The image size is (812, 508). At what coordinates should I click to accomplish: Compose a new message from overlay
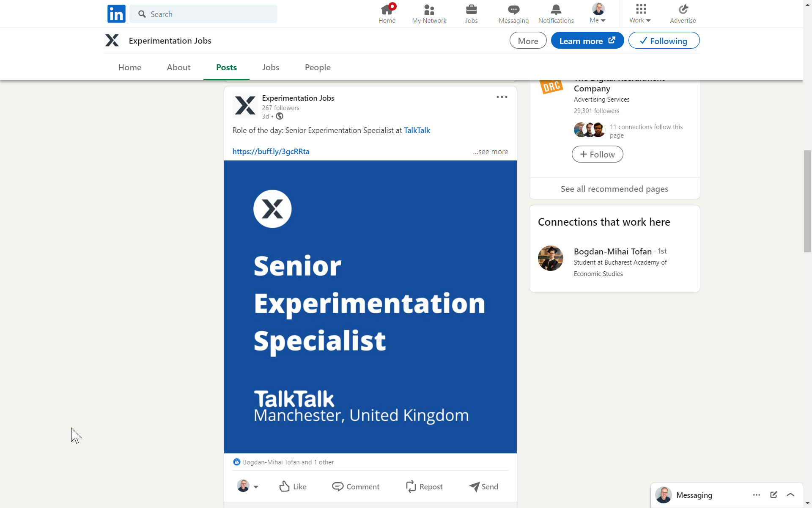tap(774, 495)
